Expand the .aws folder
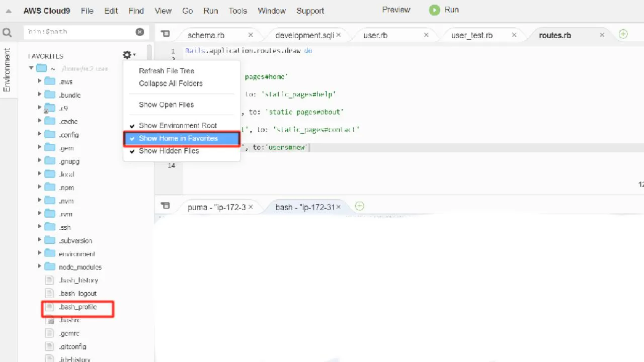Image resolution: width=644 pixels, height=362 pixels. (39, 81)
